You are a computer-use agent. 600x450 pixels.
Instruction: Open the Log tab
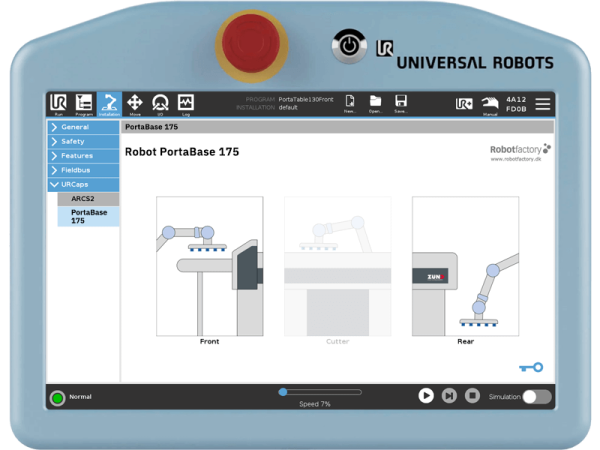coord(186,104)
